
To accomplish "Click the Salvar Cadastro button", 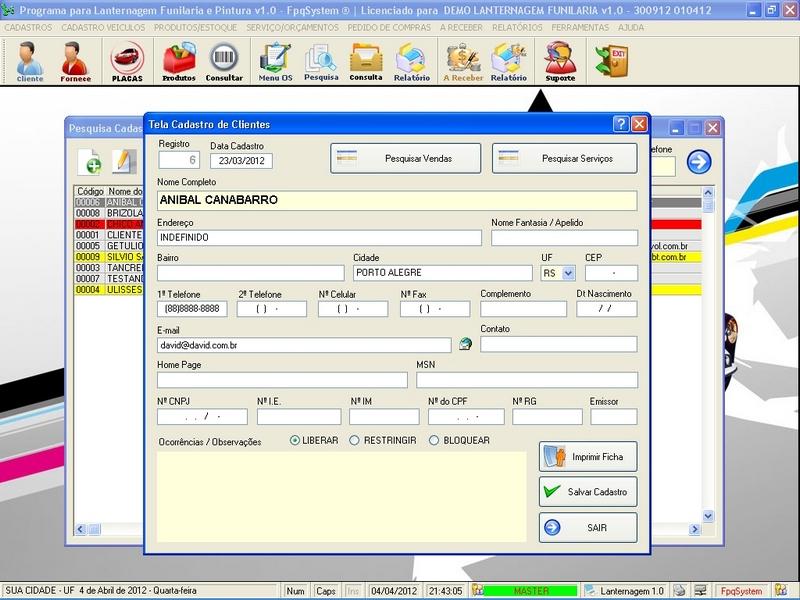I will tap(588, 492).
